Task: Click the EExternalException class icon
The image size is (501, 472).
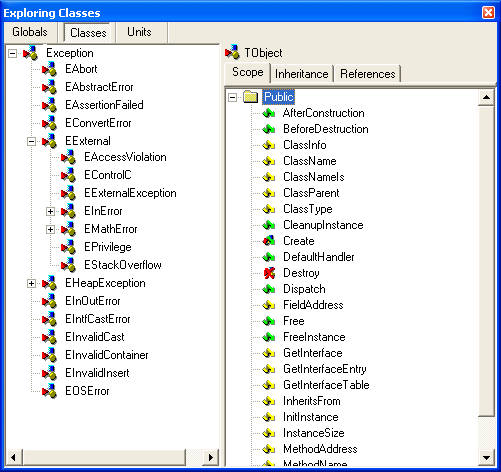Action: 69,193
